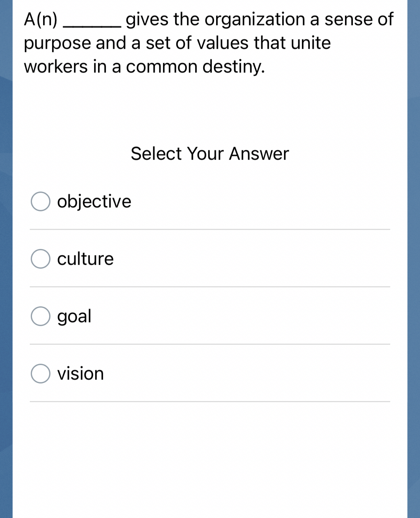Click the blue sidebar on the left
Image resolution: width=420 pixels, height=518 pixels.
[x=6, y=251]
